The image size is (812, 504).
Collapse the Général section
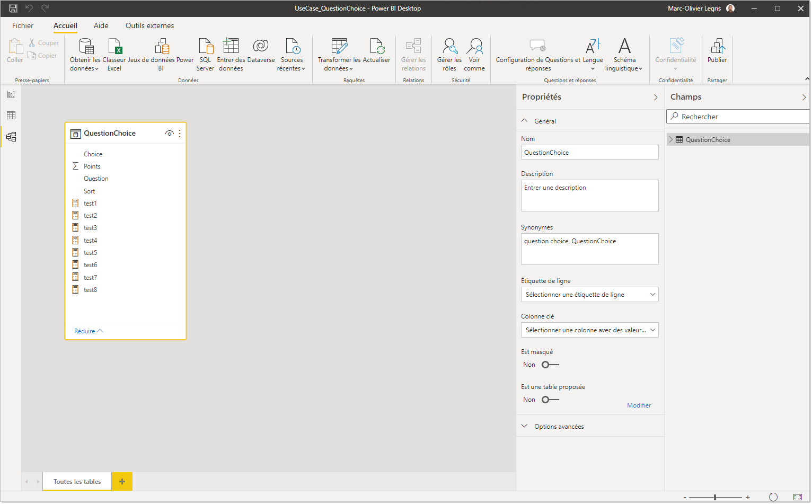525,121
